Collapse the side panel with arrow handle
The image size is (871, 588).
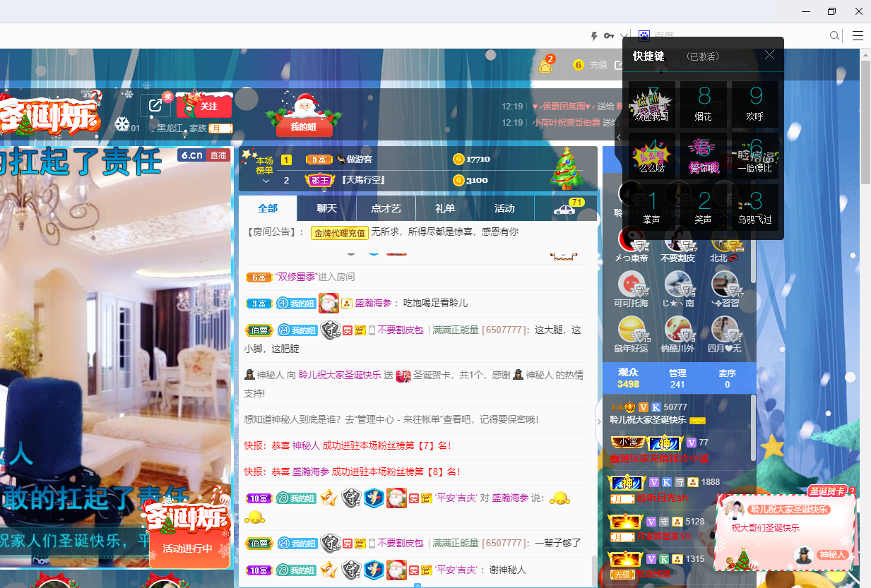(x=600, y=422)
